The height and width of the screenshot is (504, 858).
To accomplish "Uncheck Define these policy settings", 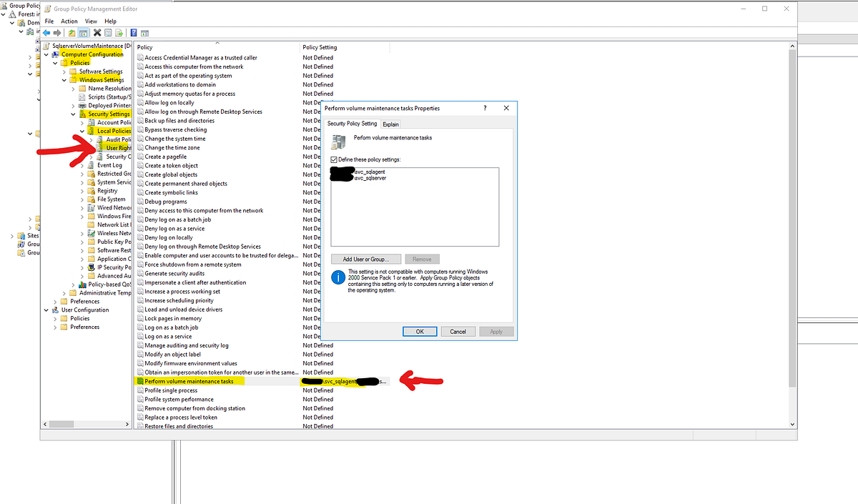I will [333, 159].
